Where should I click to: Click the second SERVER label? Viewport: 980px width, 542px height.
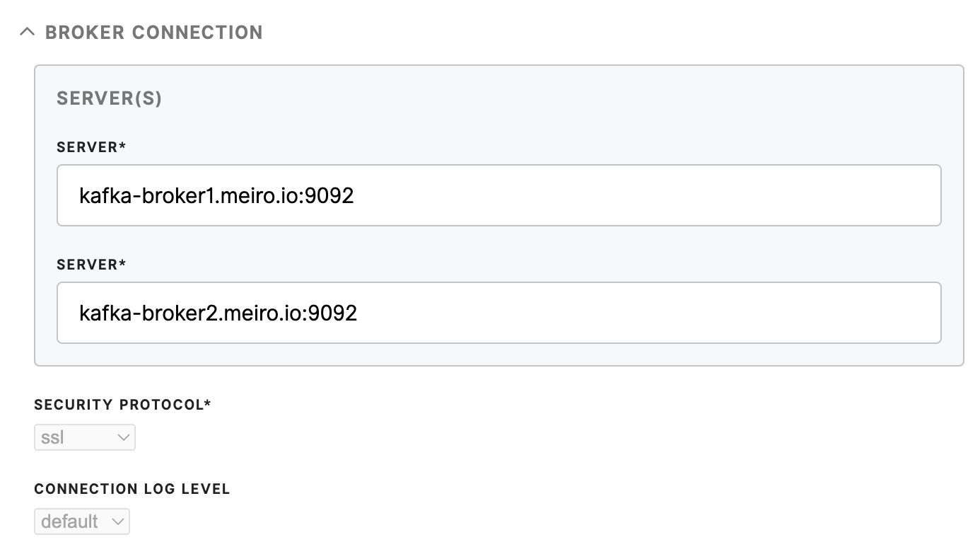(91, 265)
